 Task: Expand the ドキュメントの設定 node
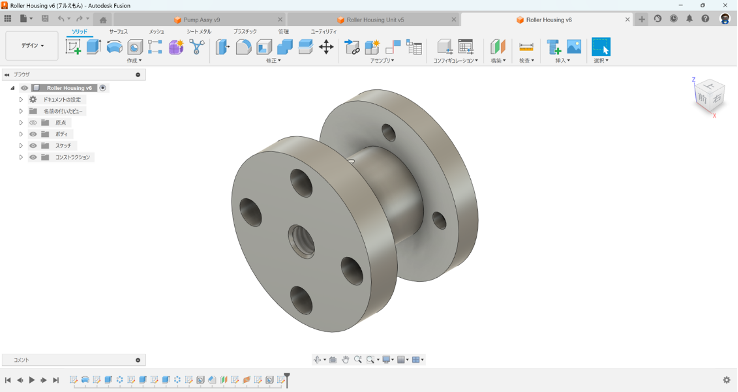click(21, 100)
